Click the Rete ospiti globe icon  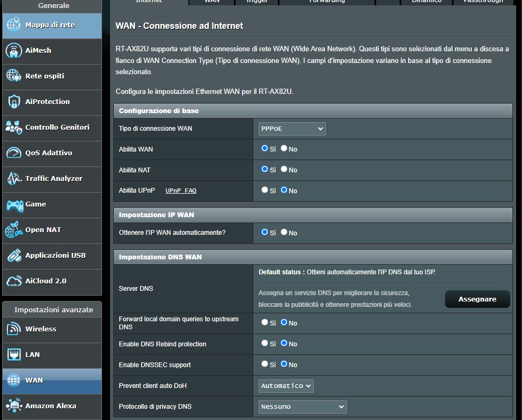point(14,76)
